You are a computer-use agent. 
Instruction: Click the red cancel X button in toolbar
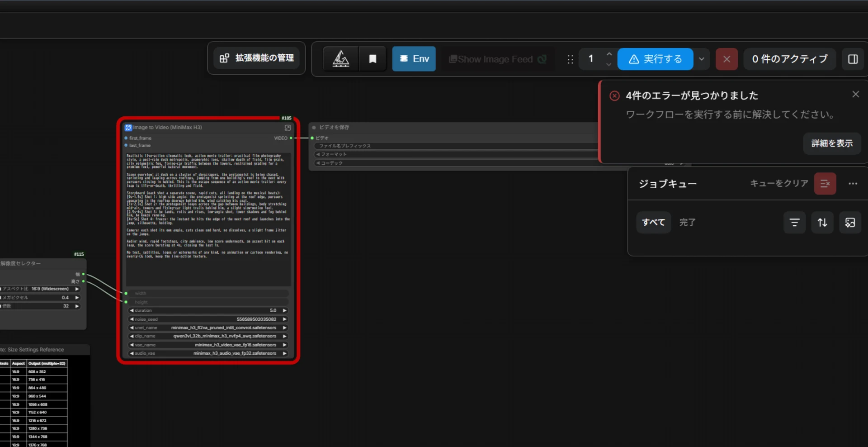(726, 59)
